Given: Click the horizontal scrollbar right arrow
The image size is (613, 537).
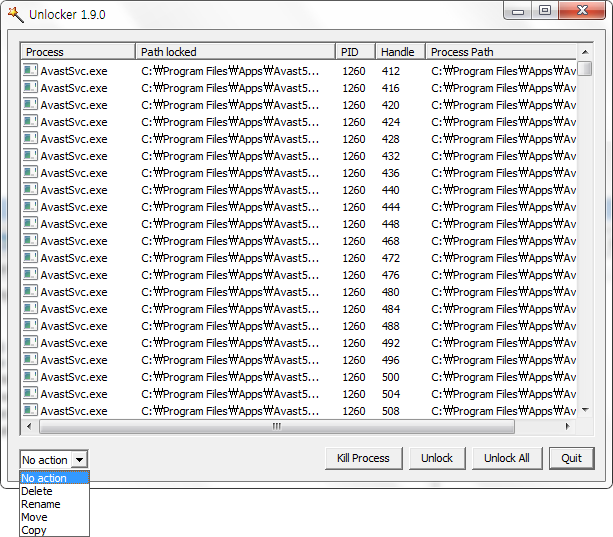Looking at the screenshot, I should [x=568, y=426].
